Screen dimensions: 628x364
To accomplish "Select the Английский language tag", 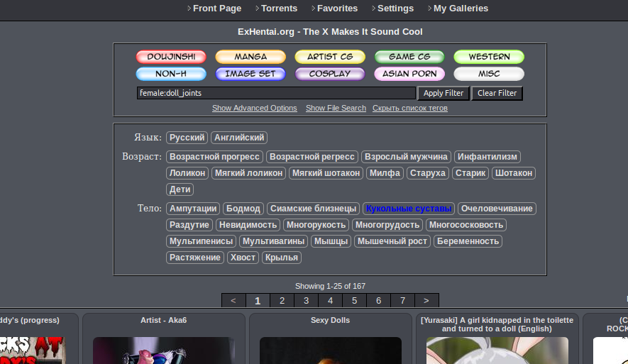I will click(239, 138).
